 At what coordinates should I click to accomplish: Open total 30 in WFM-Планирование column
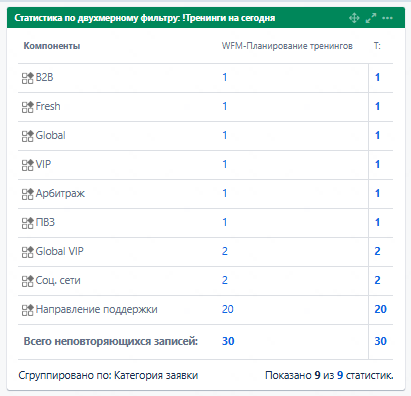pyautogui.click(x=228, y=341)
